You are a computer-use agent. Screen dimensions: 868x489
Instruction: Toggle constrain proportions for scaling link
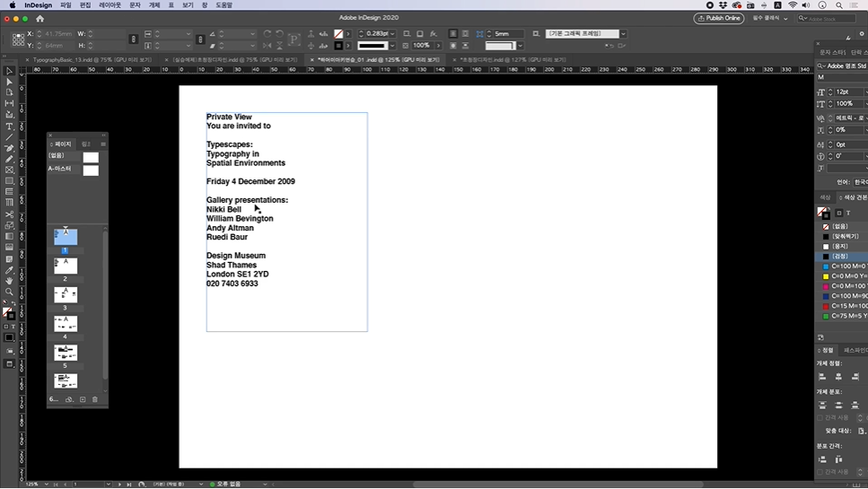pos(200,39)
